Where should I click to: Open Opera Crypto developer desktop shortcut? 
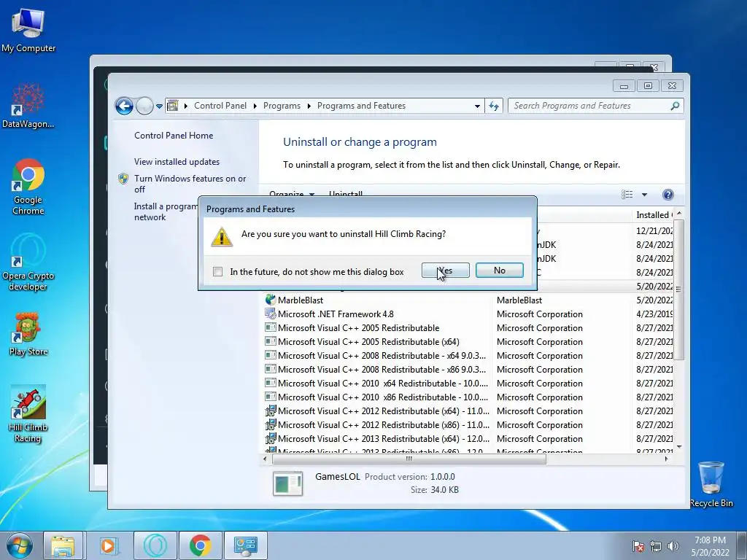click(x=28, y=262)
